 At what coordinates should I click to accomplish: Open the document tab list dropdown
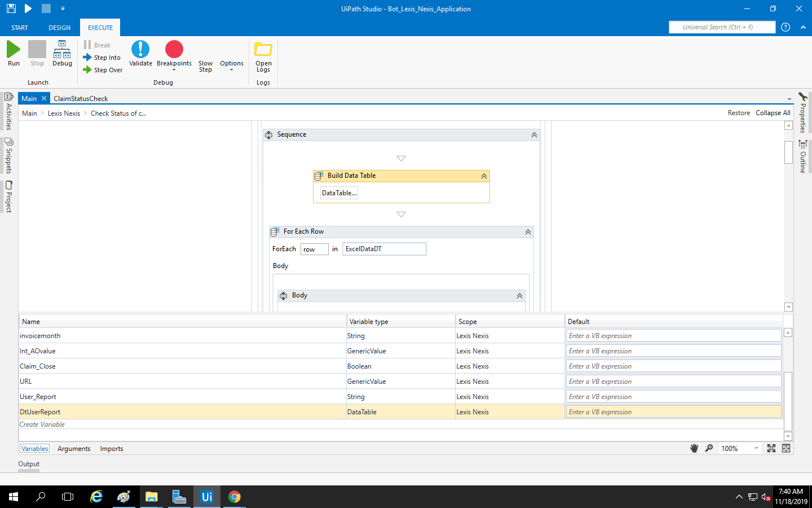[789, 99]
